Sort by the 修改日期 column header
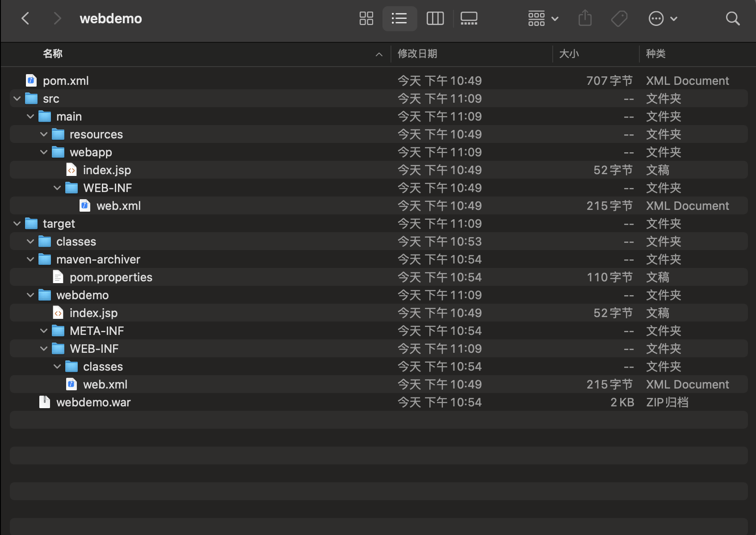The image size is (756, 535). pyautogui.click(x=417, y=54)
